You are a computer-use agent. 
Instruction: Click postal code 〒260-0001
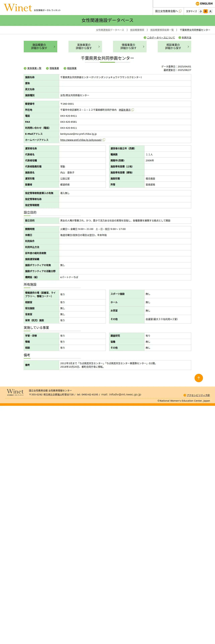[67, 104]
